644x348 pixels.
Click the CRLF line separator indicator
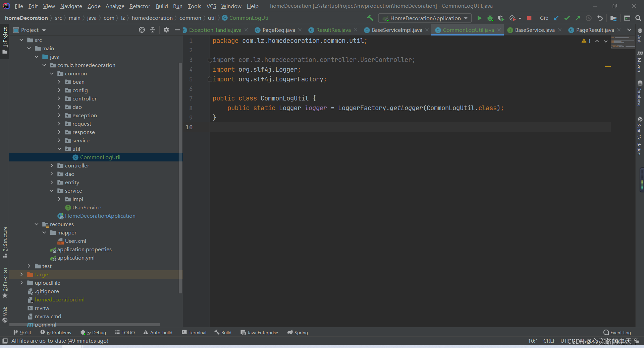point(549,341)
